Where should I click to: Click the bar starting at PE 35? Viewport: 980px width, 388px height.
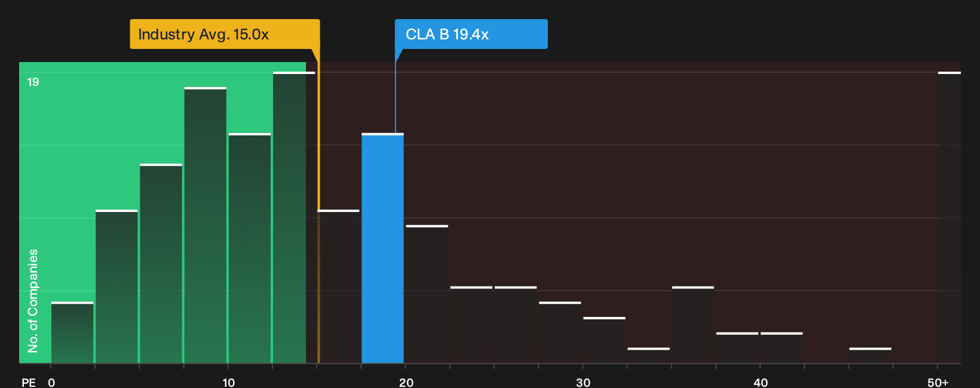click(x=693, y=325)
